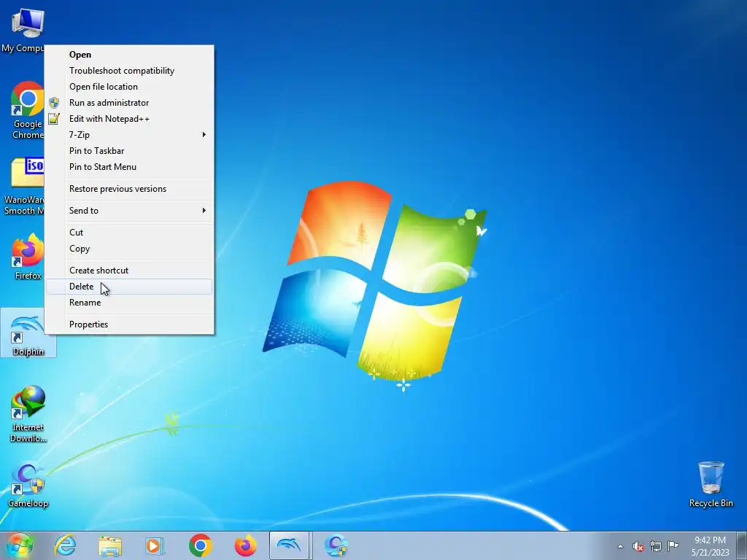Viewport: 747px width, 560px height.
Task: Open Gameloop from the taskbar
Action: tap(336, 545)
